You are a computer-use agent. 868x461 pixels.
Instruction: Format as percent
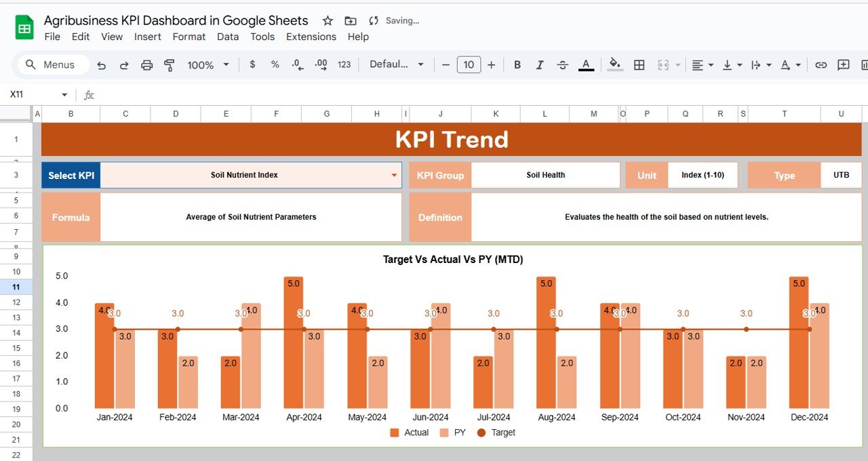[x=275, y=64]
